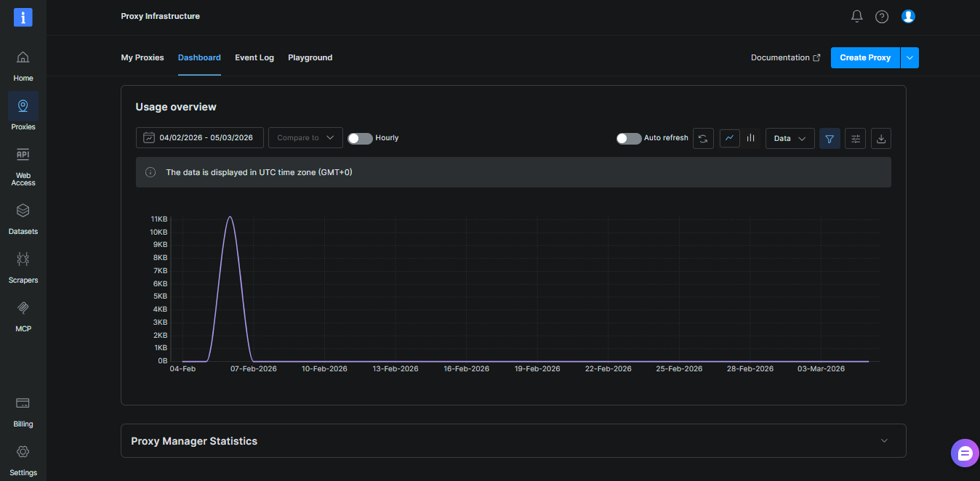Download usage data with download icon
This screenshot has height=481, width=980.
(881, 138)
